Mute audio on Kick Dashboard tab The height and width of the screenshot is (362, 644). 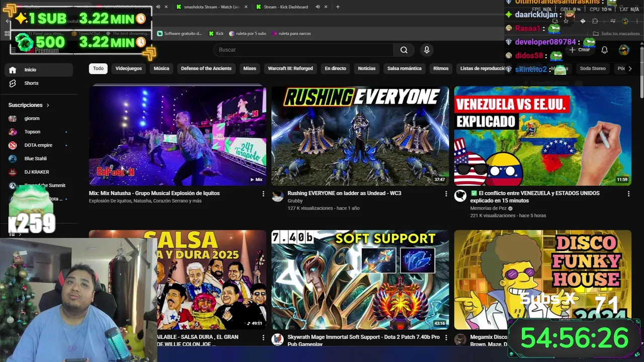pyautogui.click(x=318, y=7)
